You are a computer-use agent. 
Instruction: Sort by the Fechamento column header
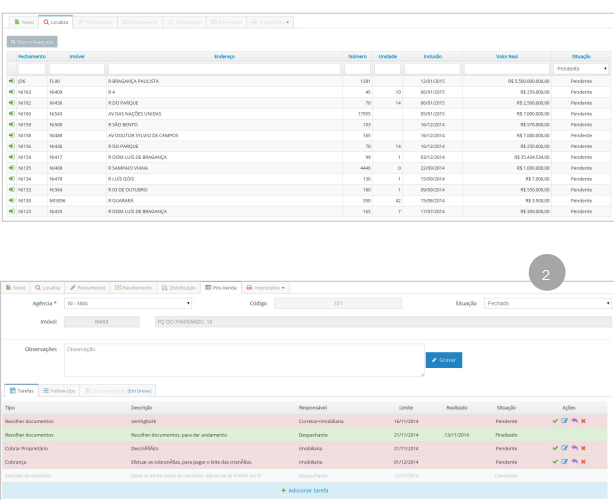(32, 56)
